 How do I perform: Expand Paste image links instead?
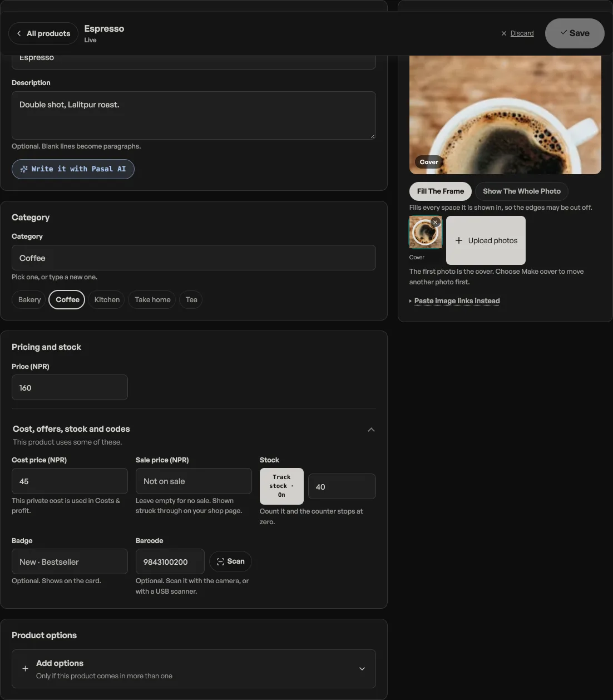457,301
